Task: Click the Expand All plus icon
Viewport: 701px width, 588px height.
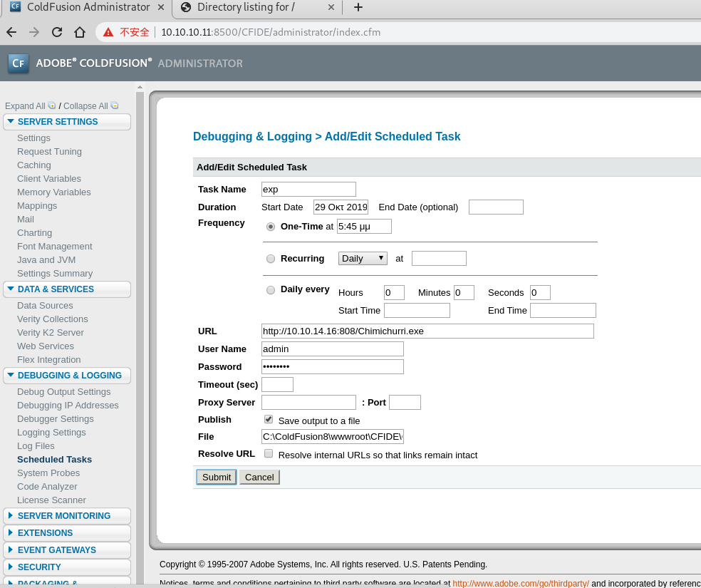Action: click(51, 105)
